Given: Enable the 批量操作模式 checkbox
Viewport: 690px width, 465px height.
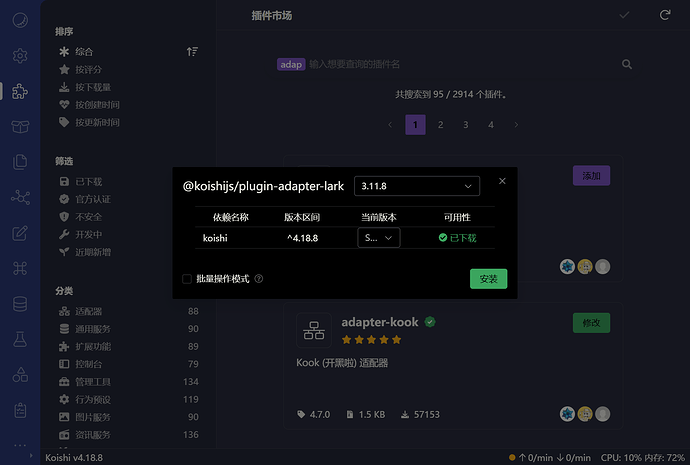Looking at the screenshot, I should coord(187,279).
